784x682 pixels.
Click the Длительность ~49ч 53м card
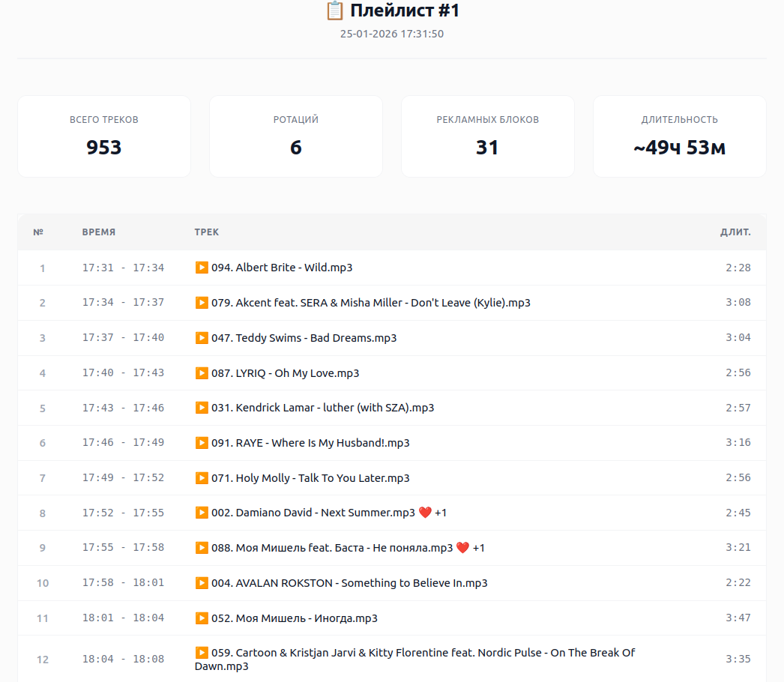[x=680, y=136]
